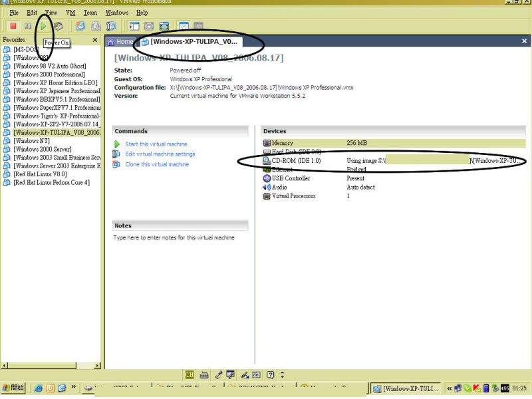The width and height of the screenshot is (532, 399).
Task: Enter full screen mode from the toolbar
Action: click(164, 26)
